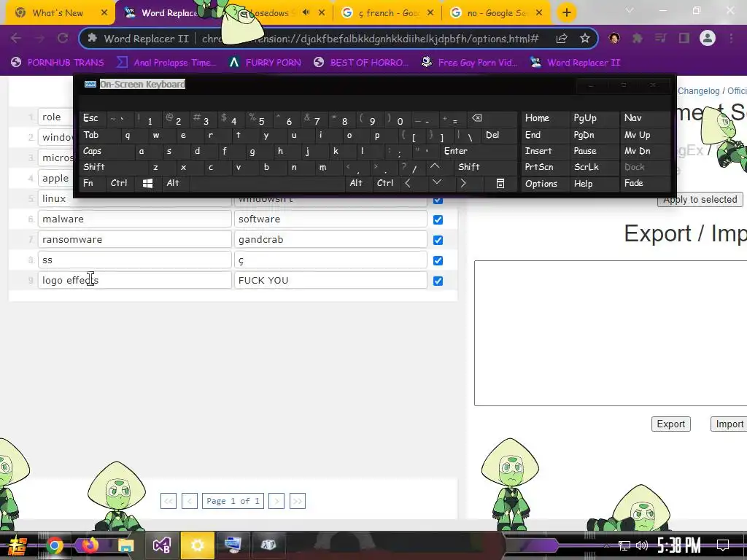
Task: Click Backspace key on On-Screen Keyboard
Action: [477, 118]
